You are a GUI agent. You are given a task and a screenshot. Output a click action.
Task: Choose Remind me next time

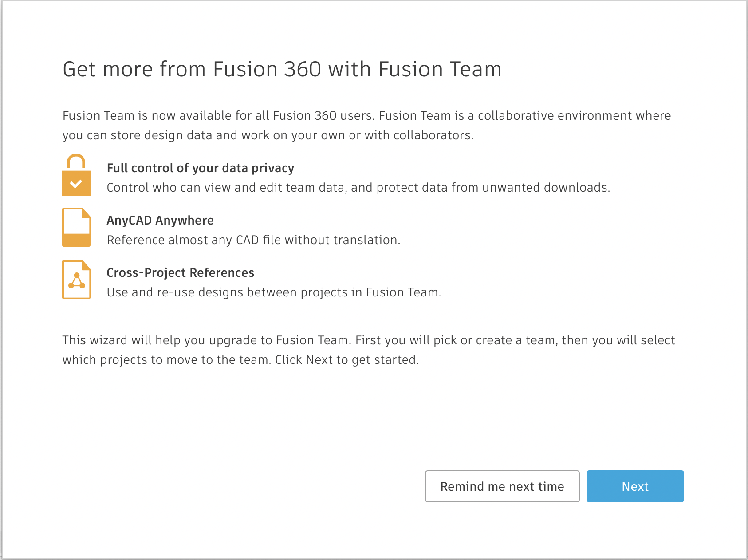(x=502, y=486)
